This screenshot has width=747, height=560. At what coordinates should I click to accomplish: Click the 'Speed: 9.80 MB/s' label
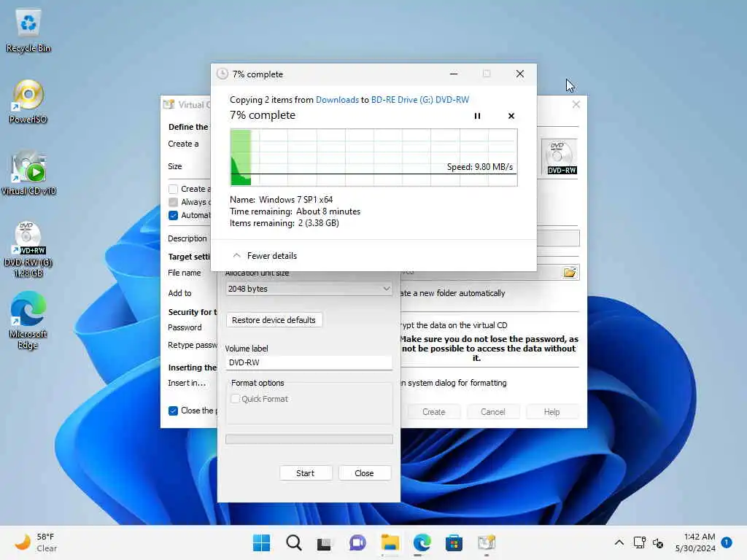480,167
